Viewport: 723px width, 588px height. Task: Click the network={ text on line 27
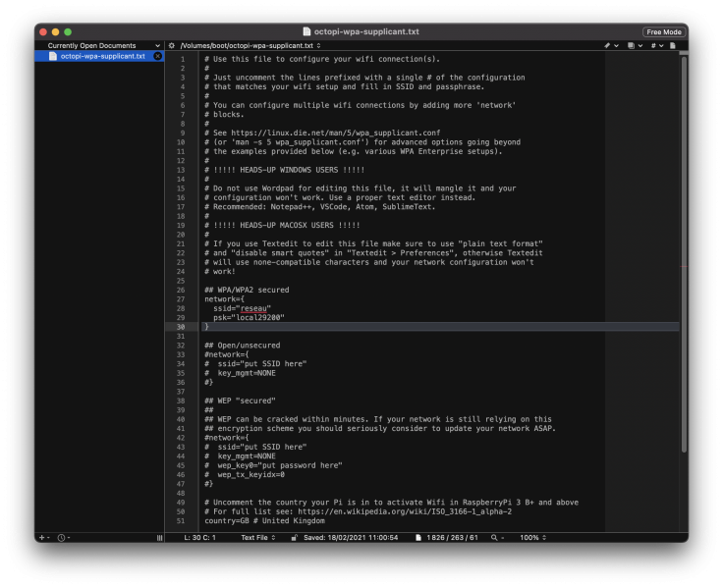point(224,299)
